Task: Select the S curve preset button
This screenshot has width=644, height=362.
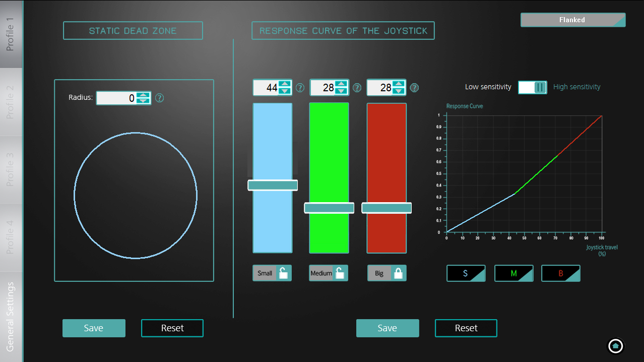Action: point(466,273)
